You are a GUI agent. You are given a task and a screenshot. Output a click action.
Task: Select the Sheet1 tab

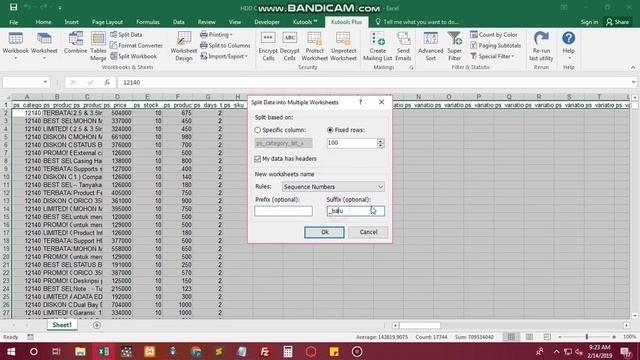[62, 325]
